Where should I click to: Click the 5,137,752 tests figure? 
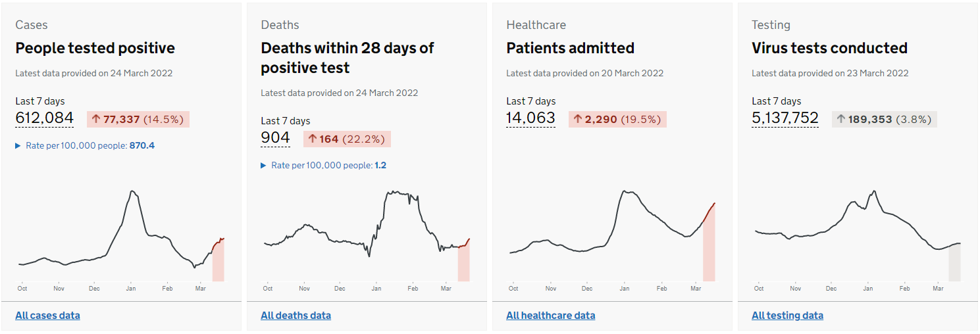pyautogui.click(x=785, y=118)
